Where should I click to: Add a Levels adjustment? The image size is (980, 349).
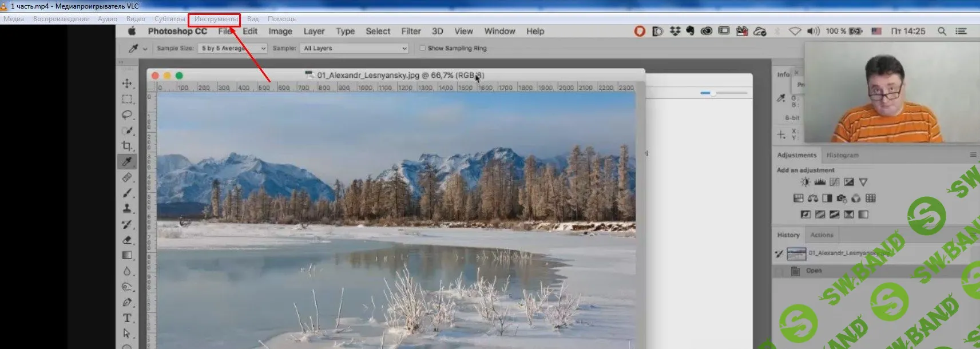click(820, 182)
